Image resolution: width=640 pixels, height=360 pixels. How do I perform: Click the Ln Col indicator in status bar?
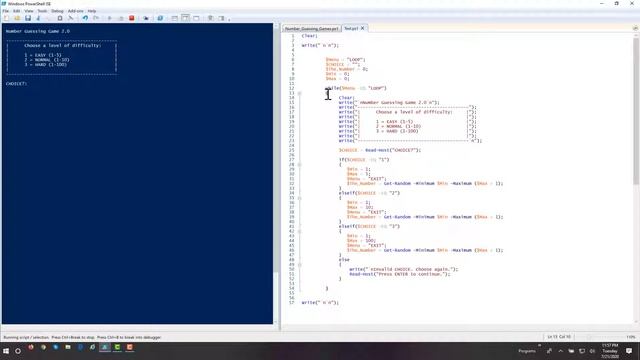coord(559,337)
